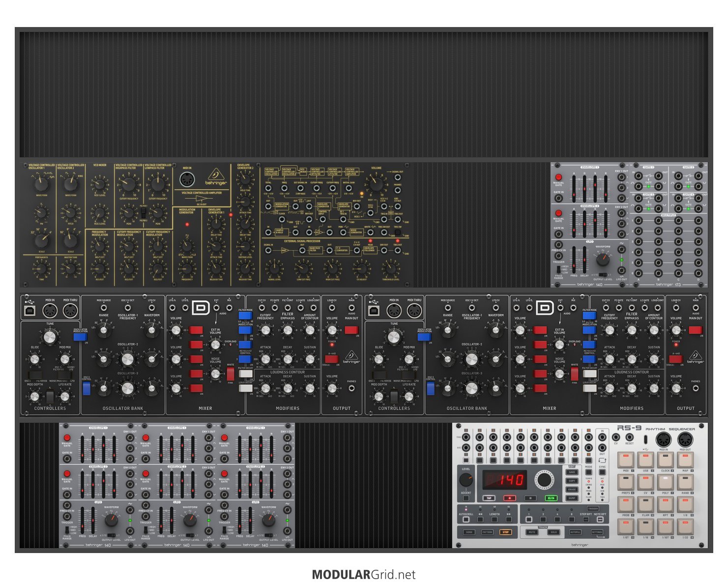The image size is (728, 585).
Task: Tap the USB pad (pad 2) on RS-9
Action: coord(645,460)
